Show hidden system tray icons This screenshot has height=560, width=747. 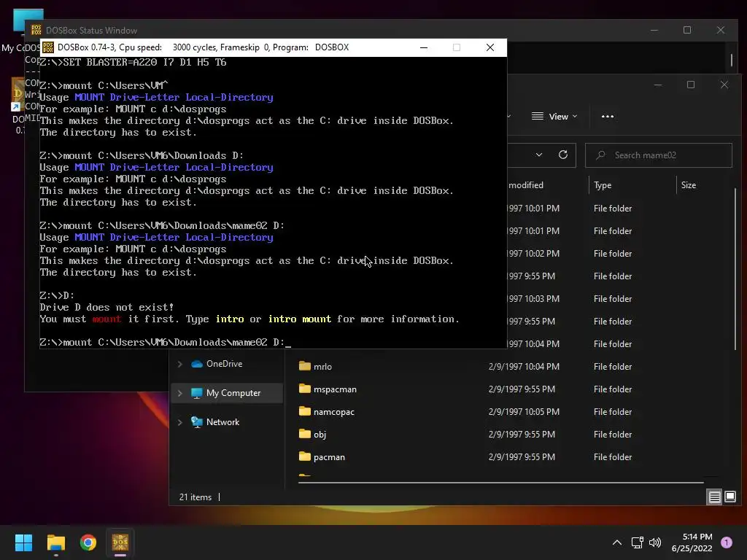617,542
